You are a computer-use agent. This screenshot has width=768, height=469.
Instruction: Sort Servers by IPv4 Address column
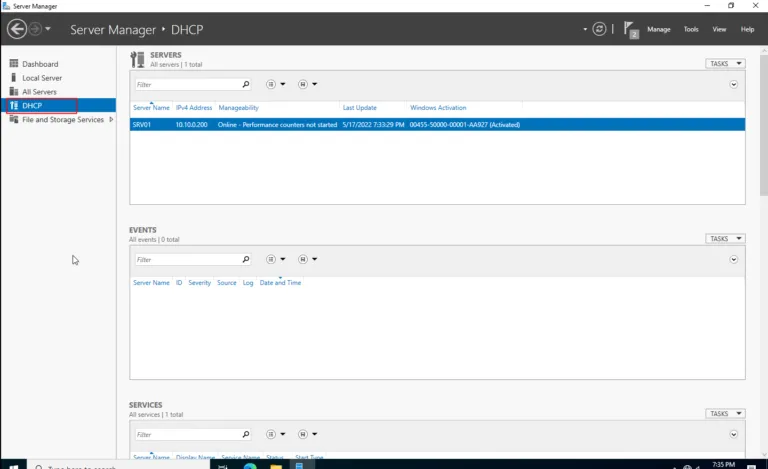pos(194,108)
